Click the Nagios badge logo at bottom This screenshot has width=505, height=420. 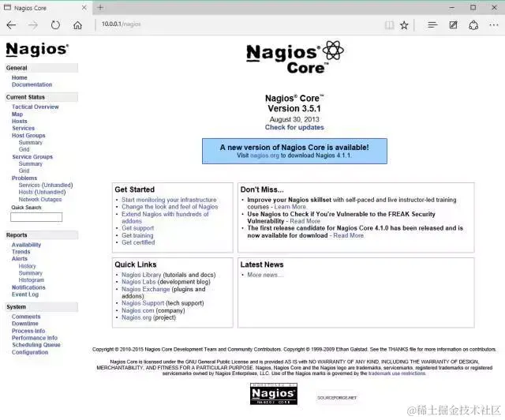274,394
